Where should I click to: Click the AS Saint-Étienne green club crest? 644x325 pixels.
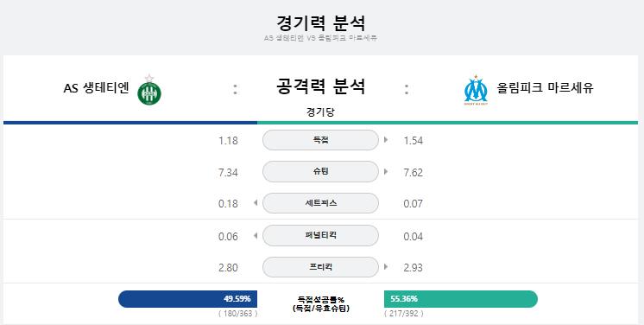[x=149, y=90]
